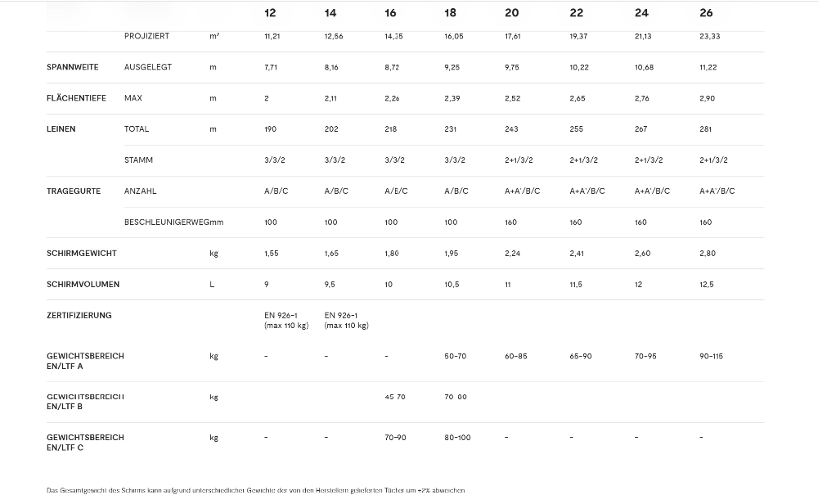Click the SPANNWEITE row label
This screenshot has width=818, height=504.
tap(73, 67)
